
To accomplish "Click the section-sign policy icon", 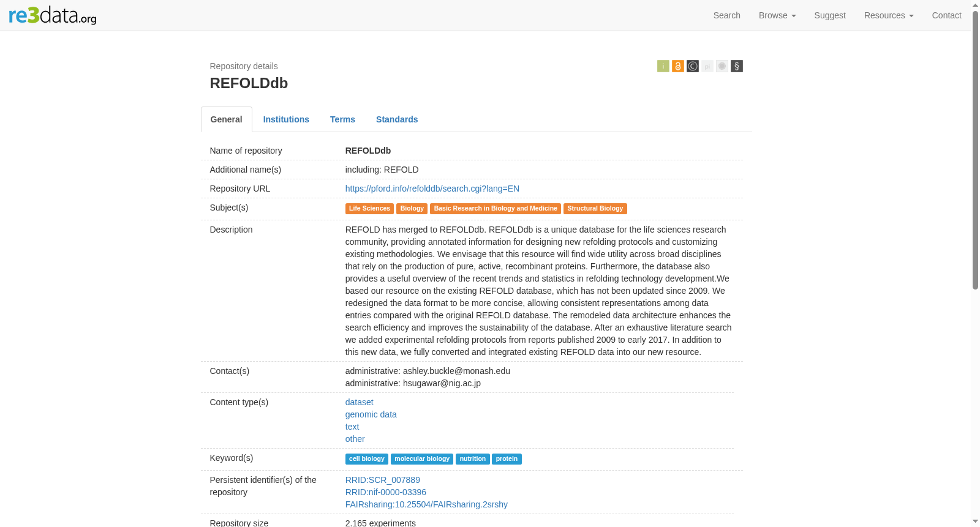I will click(x=737, y=66).
